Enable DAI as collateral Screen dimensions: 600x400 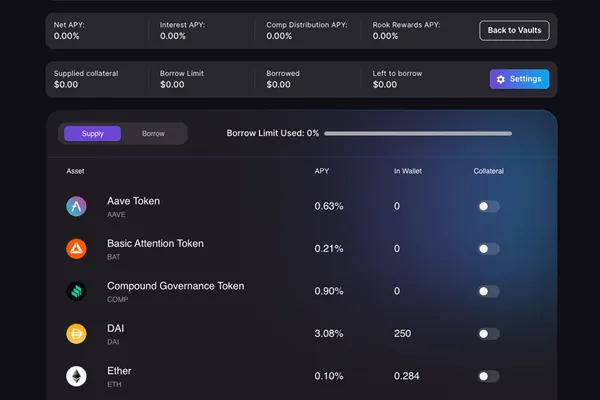click(489, 334)
